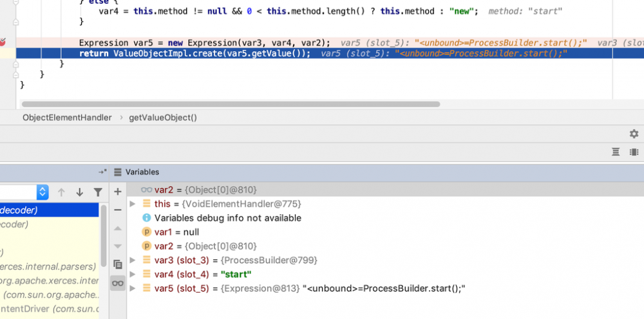Remove selected watch with minus icon

[118, 210]
